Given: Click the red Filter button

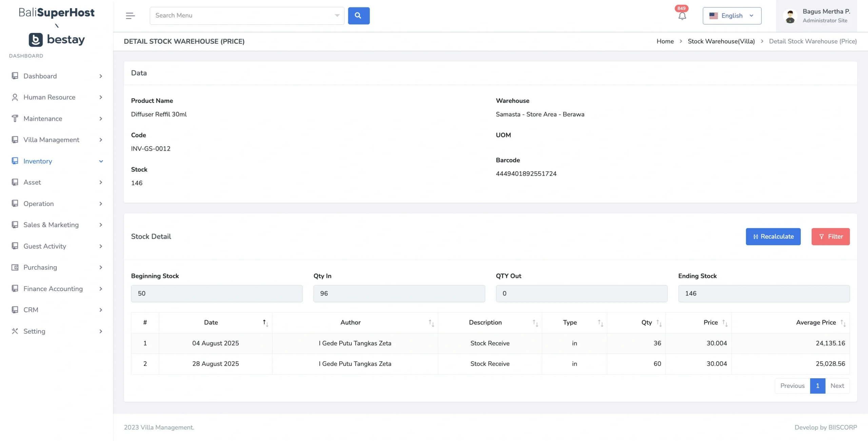Looking at the screenshot, I should [830, 236].
